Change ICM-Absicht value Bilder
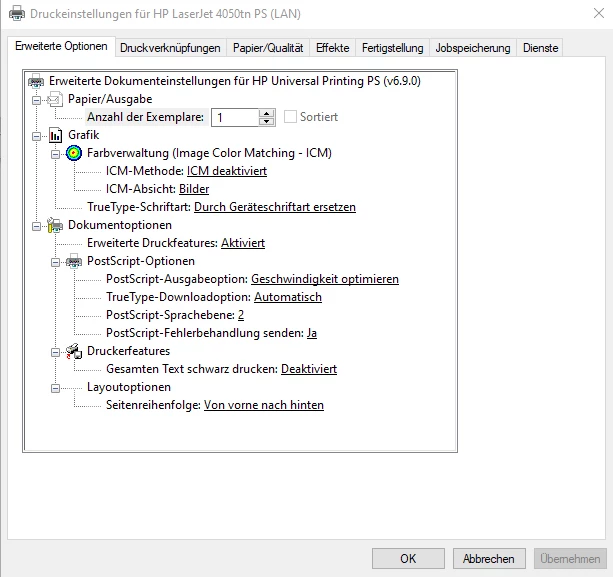 (194, 189)
